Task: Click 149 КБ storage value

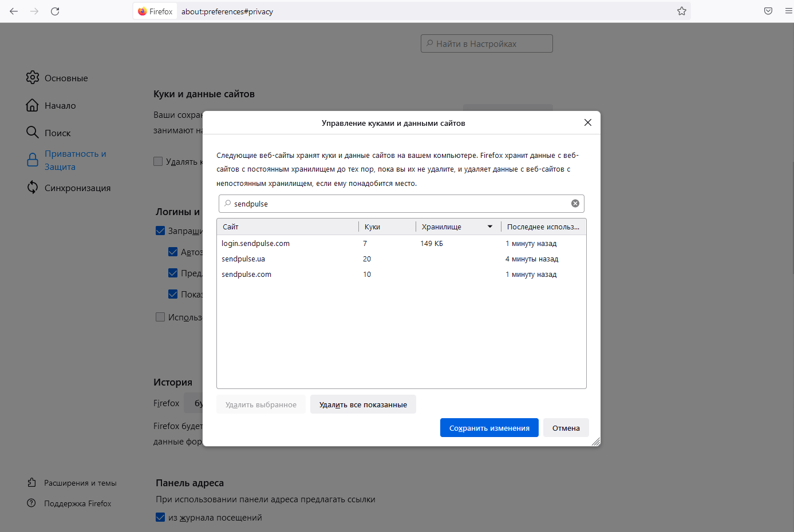Action: point(432,243)
